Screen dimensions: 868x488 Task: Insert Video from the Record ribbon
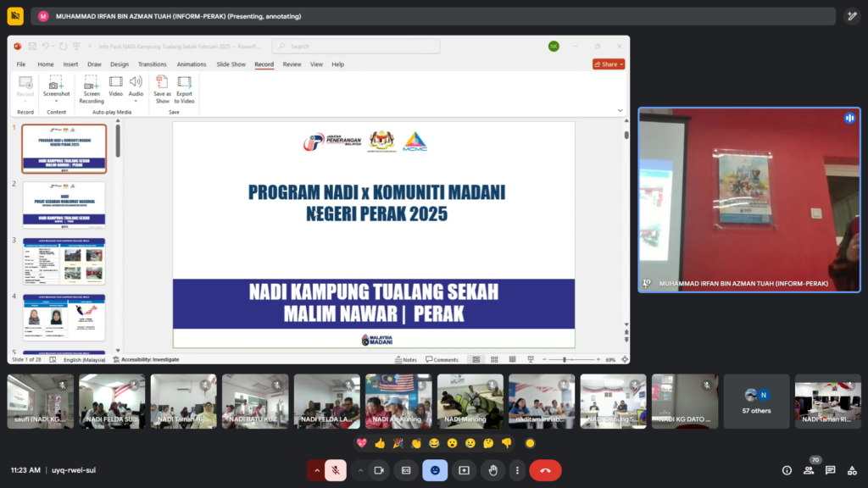[x=115, y=86]
